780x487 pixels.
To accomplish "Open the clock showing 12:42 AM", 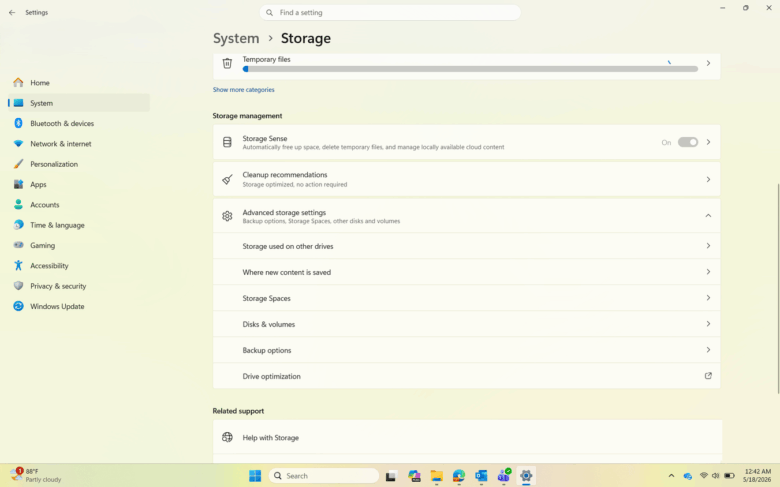I will point(758,476).
